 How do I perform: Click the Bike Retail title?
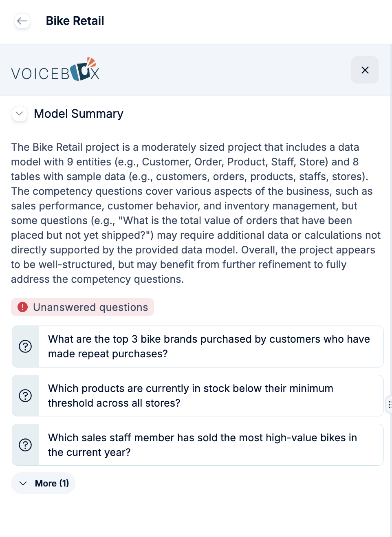click(x=75, y=21)
